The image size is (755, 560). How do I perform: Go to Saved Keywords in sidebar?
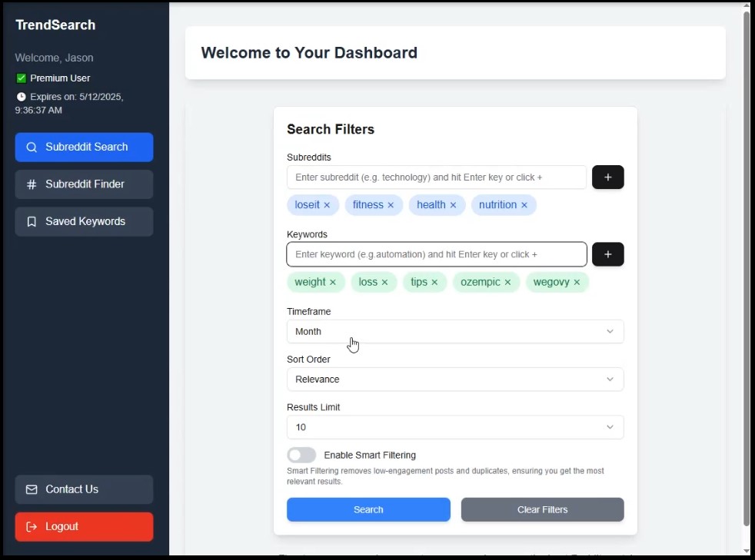tap(85, 221)
